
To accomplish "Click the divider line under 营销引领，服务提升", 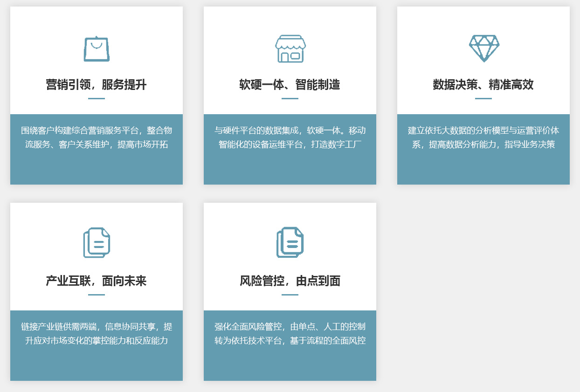I will pyautogui.click(x=97, y=99).
